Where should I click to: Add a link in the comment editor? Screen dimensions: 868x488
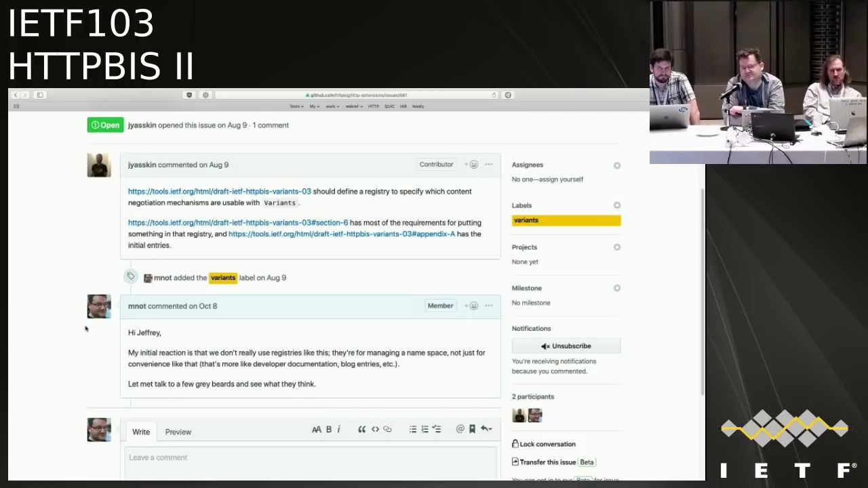coord(387,429)
